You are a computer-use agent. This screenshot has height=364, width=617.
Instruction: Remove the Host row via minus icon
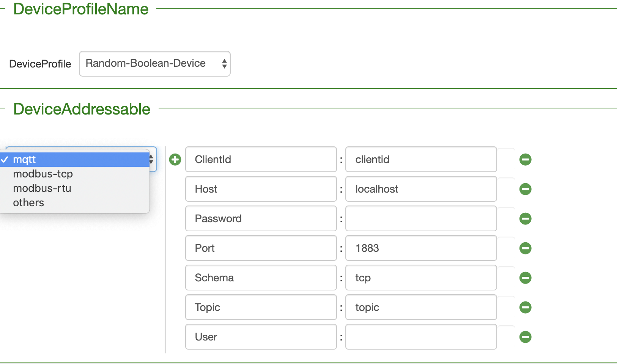coord(526,189)
